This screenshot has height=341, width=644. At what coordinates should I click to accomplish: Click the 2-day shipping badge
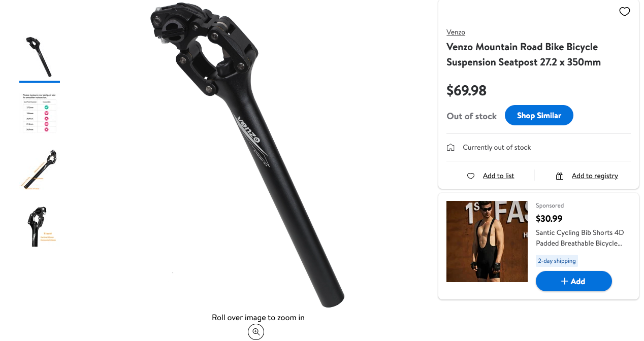pyautogui.click(x=557, y=261)
